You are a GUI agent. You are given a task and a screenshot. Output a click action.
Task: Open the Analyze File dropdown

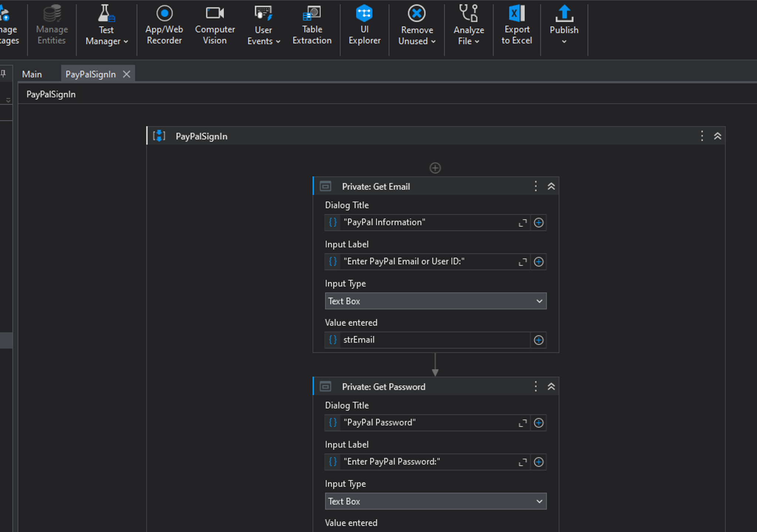point(469,25)
